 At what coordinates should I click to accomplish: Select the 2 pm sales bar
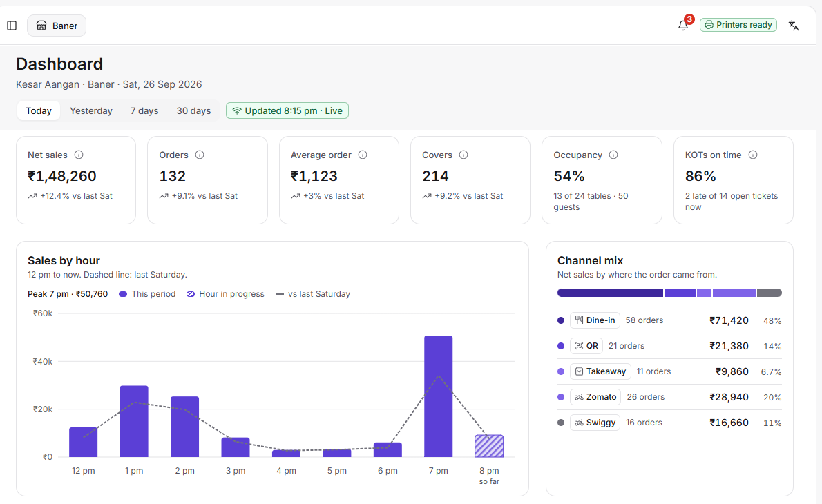click(x=184, y=427)
